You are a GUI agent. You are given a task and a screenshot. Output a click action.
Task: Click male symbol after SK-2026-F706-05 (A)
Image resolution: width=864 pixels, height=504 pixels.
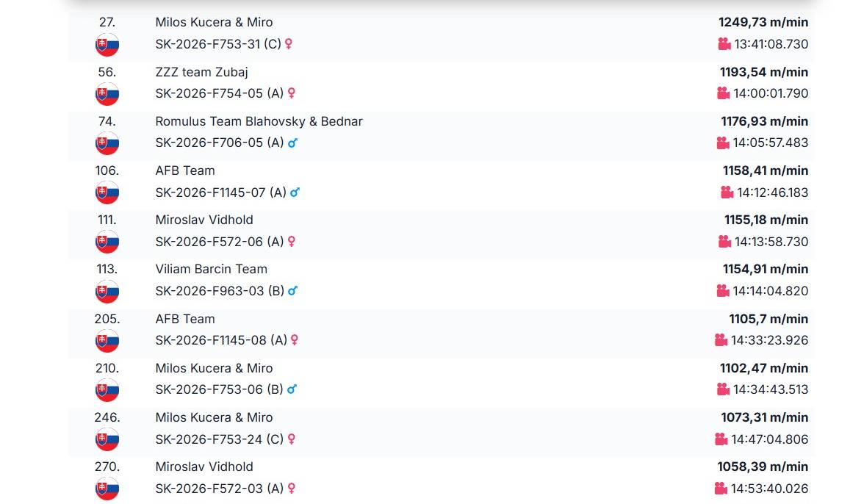tap(292, 143)
